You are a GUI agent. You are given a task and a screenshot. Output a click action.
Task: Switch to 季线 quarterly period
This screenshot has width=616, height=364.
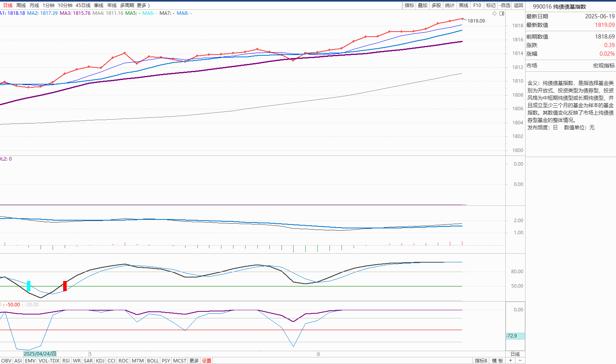coord(99,5)
